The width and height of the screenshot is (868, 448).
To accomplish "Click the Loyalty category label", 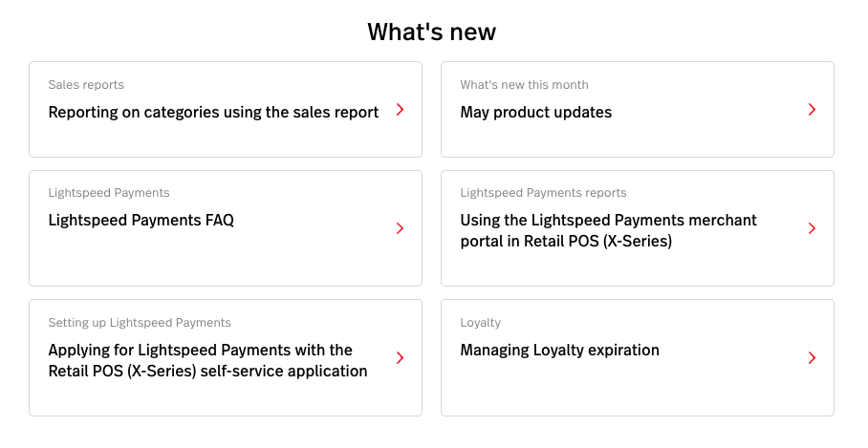I will click(x=480, y=323).
